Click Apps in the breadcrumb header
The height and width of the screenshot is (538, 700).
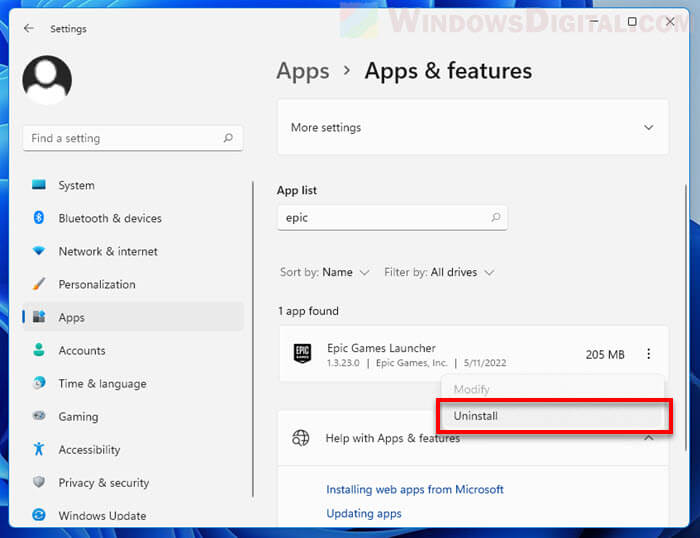[x=303, y=71]
